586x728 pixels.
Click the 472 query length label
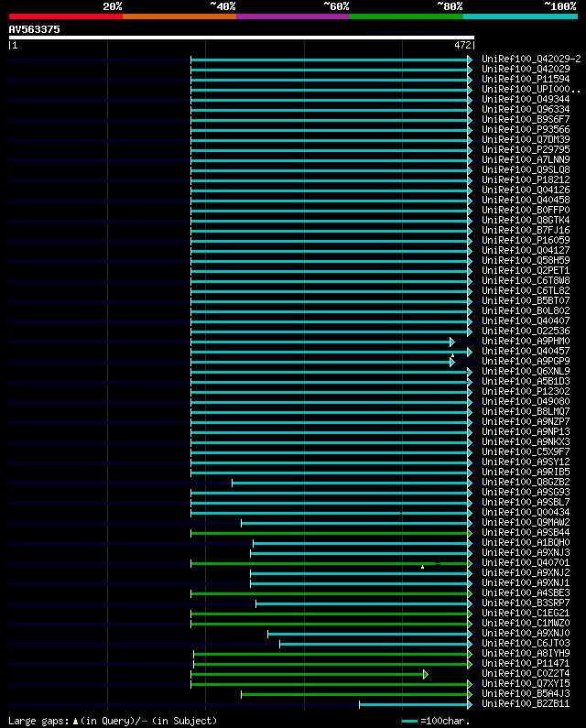pyautogui.click(x=462, y=45)
